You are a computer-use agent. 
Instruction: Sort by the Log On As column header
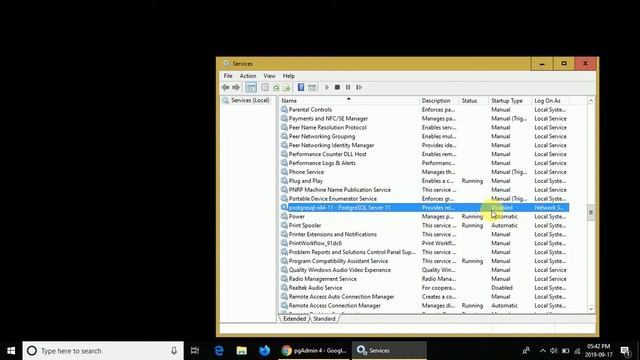point(550,100)
